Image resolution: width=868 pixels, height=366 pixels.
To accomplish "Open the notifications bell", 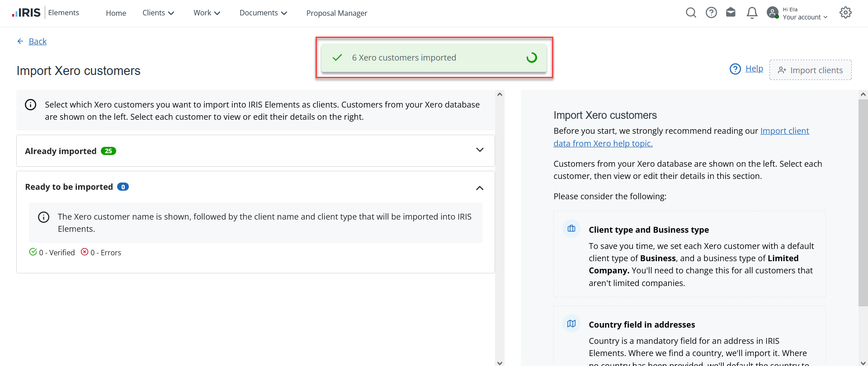I will click(752, 13).
